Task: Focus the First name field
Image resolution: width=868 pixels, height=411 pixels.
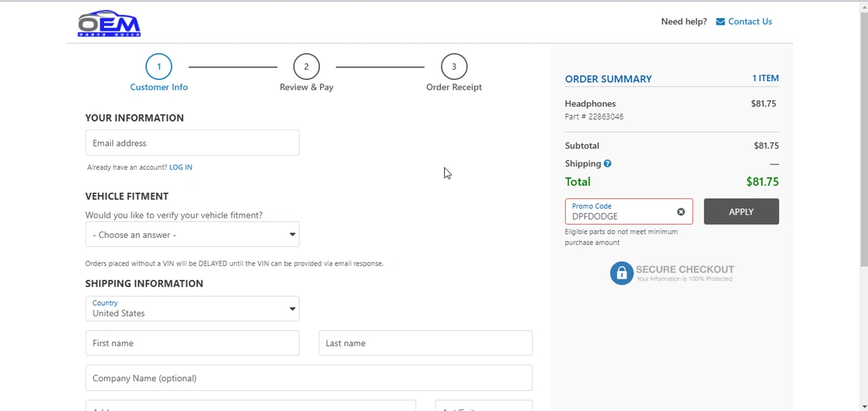Action: click(x=193, y=343)
